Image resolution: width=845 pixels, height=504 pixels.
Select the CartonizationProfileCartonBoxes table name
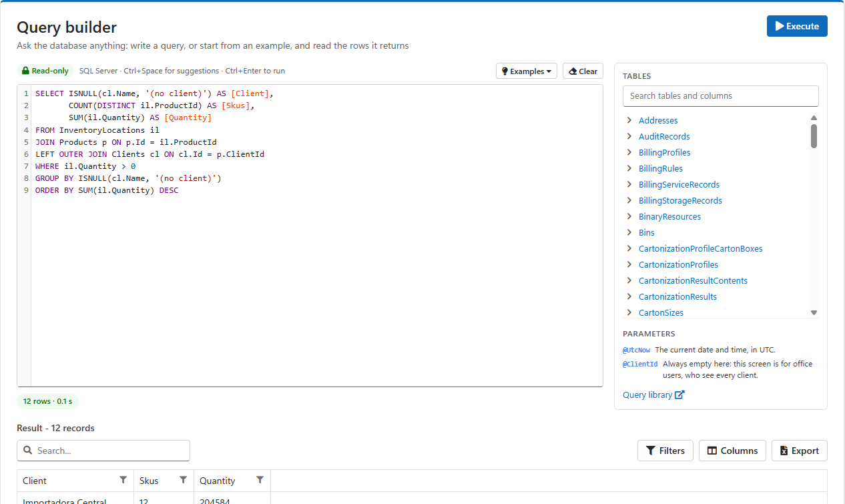700,248
